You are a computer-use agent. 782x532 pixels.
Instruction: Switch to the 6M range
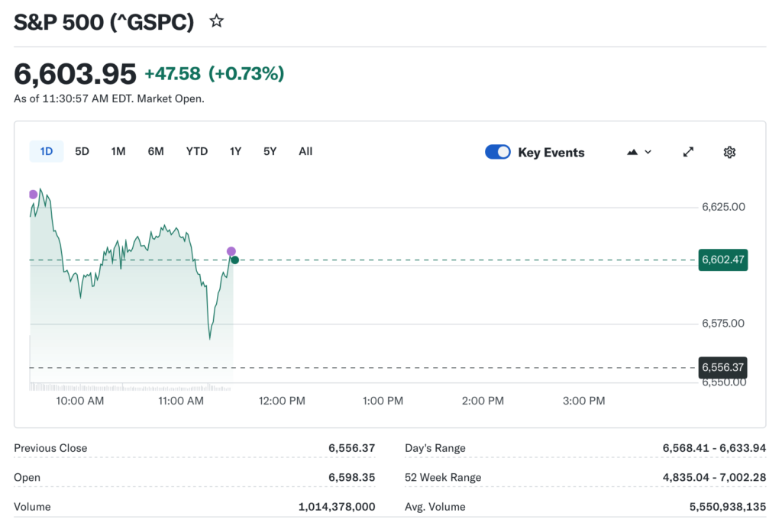(156, 152)
